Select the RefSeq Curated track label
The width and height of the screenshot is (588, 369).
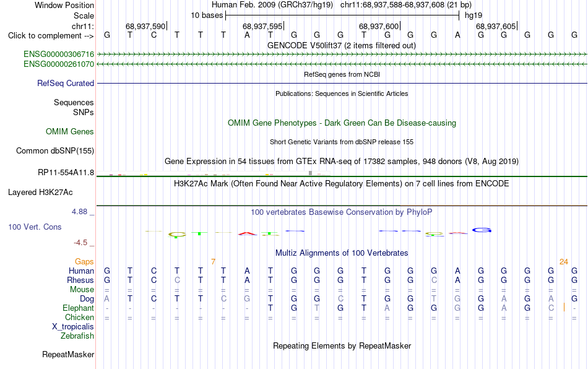[65, 83]
